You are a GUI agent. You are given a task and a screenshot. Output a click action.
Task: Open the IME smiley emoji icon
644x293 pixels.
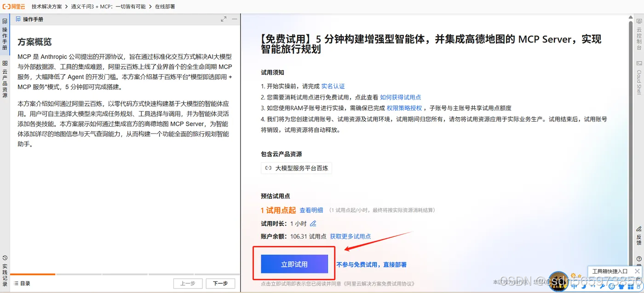[612, 287]
